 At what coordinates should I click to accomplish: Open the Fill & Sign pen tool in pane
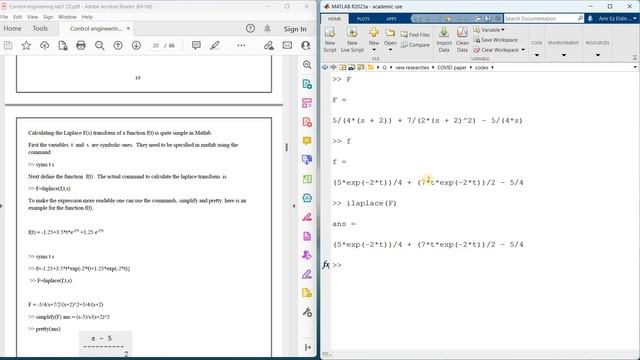[x=307, y=274]
